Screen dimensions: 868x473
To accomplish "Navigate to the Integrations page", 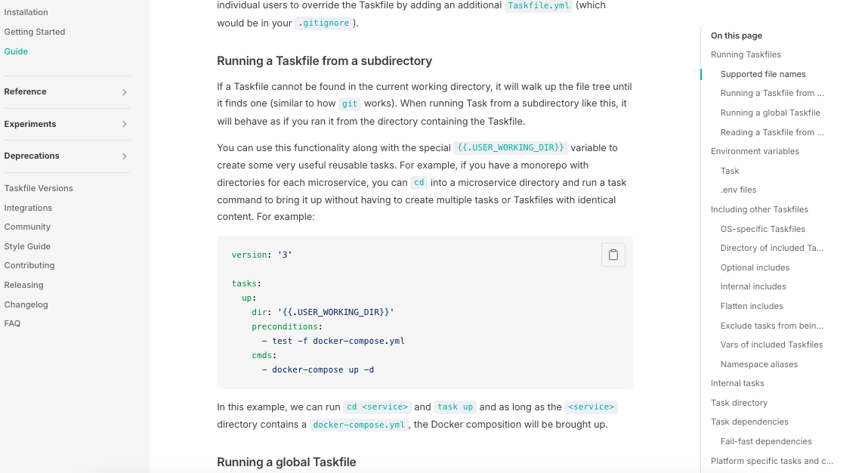I will tap(28, 208).
